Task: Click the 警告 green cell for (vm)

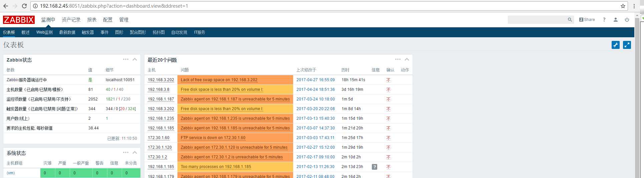Action: tap(100, 173)
